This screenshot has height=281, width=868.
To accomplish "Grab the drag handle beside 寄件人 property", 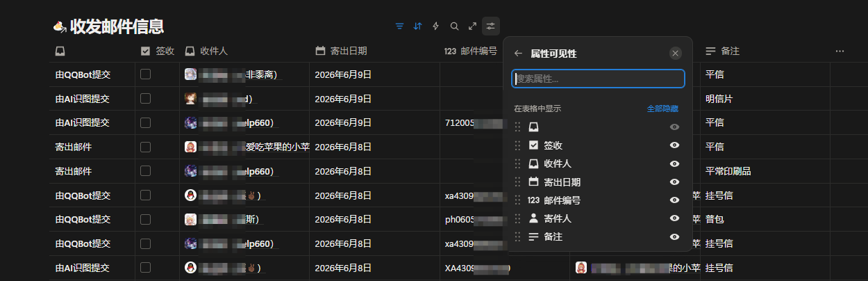I will click(x=517, y=218).
